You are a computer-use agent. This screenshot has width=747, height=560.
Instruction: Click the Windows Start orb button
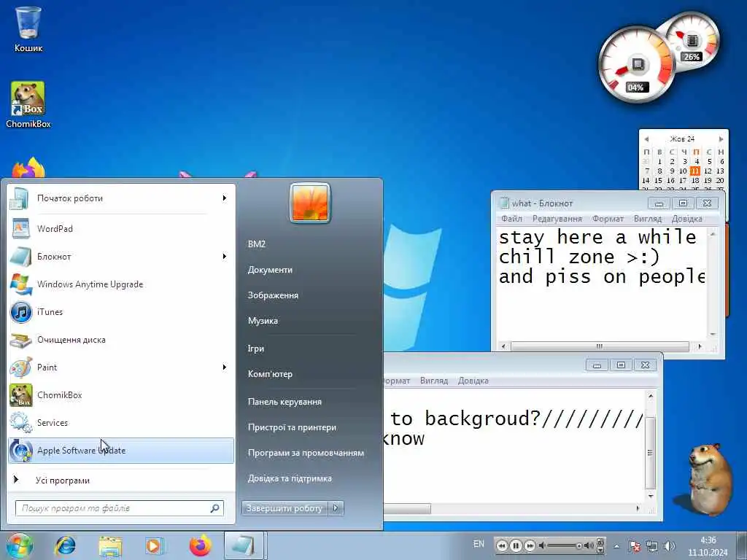point(19,545)
